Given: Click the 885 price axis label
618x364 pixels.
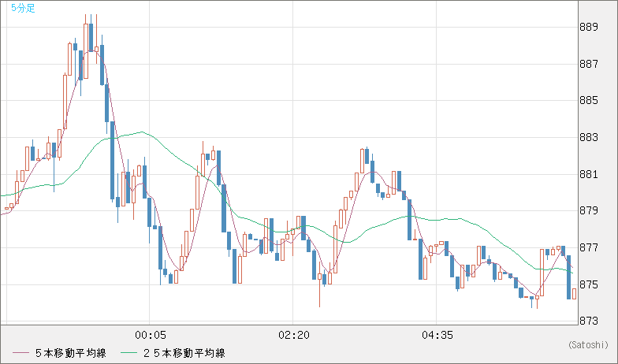Looking at the screenshot, I should [x=588, y=101].
